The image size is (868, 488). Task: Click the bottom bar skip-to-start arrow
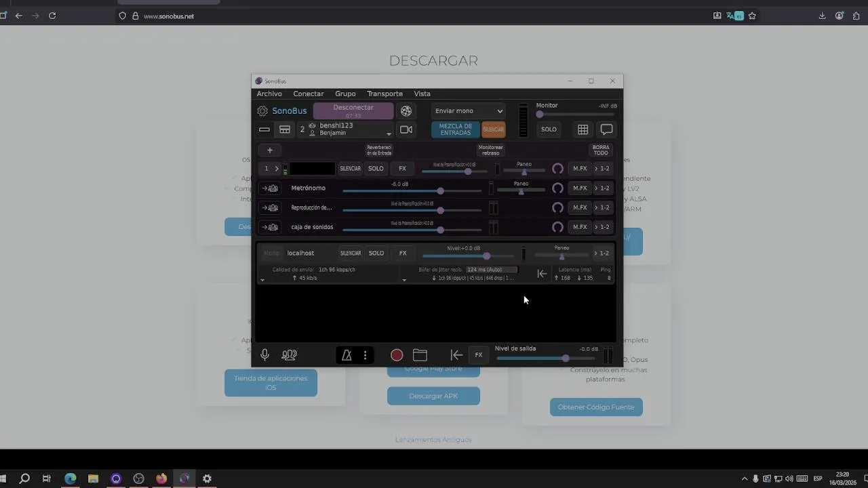click(x=456, y=355)
